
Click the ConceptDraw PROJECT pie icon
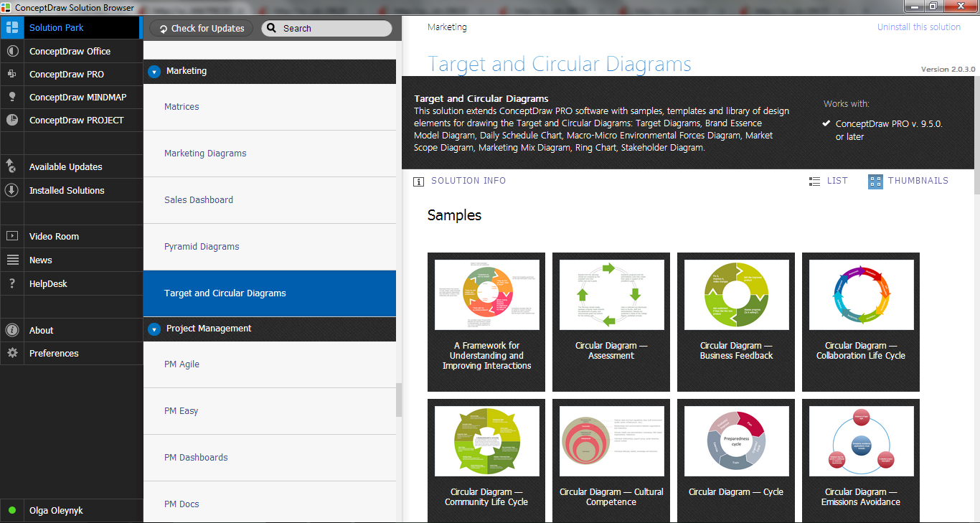click(x=12, y=121)
